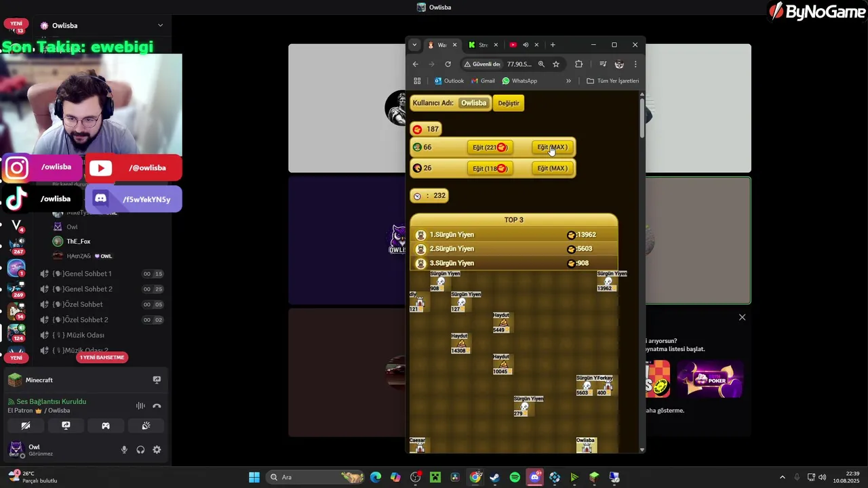Open the Discord server with 267 badge
The height and width of the screenshot is (488, 868).
click(x=16, y=245)
